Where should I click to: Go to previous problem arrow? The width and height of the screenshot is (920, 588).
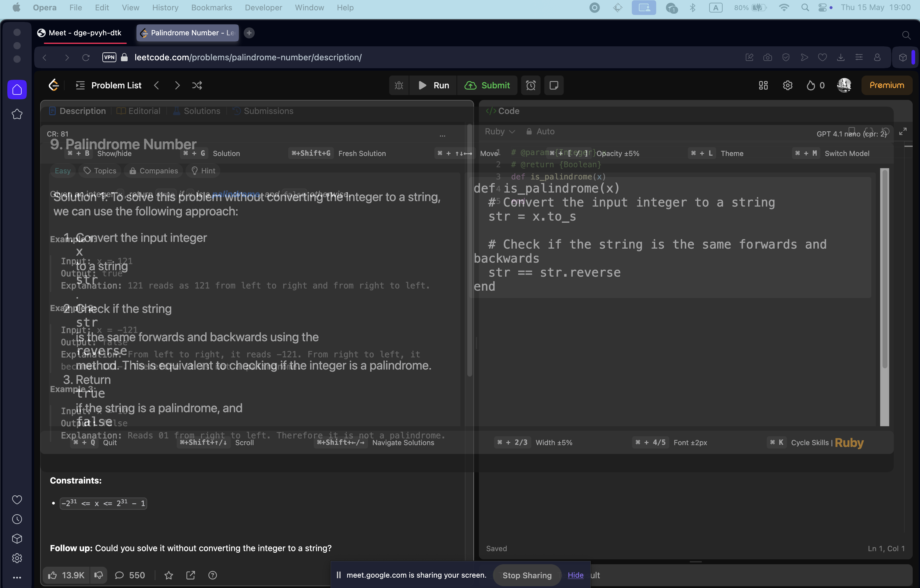coord(156,85)
